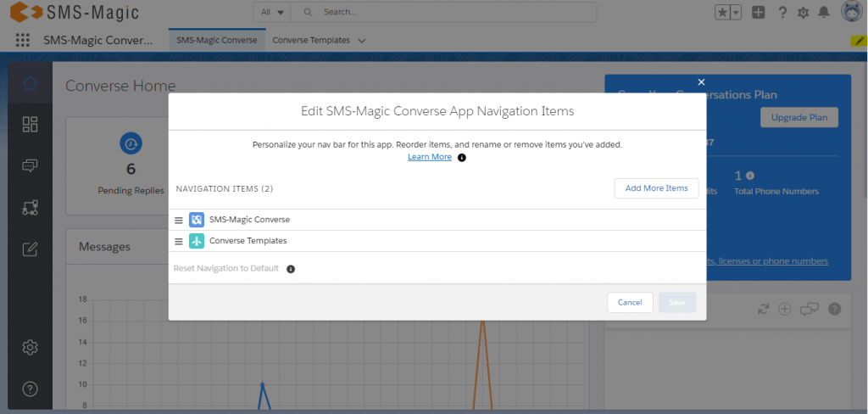Click the Save button
Viewport: 868px width, 414px height.
point(677,303)
